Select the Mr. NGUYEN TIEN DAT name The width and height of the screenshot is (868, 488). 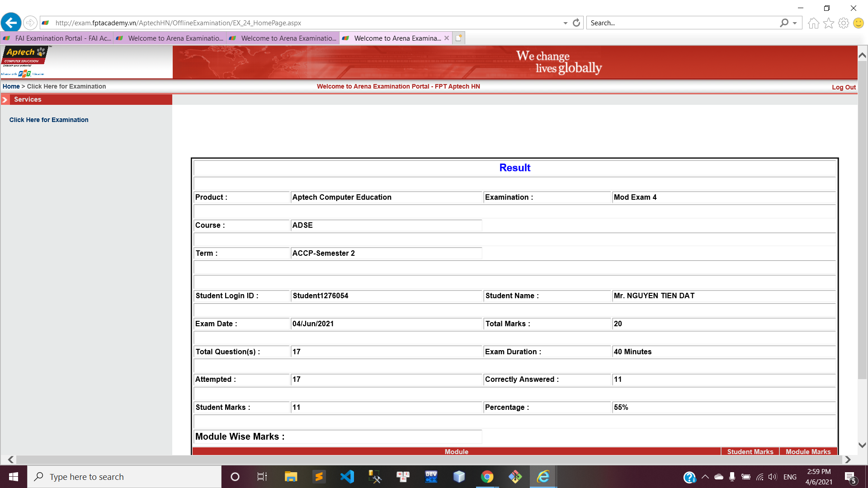[x=654, y=296]
